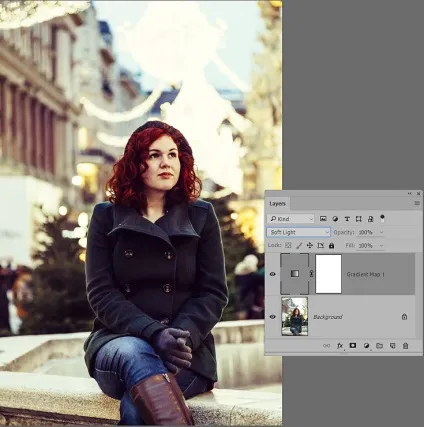Screen dimensions: 424x427
Task: Click the Fill percentage field
Action: pos(366,246)
